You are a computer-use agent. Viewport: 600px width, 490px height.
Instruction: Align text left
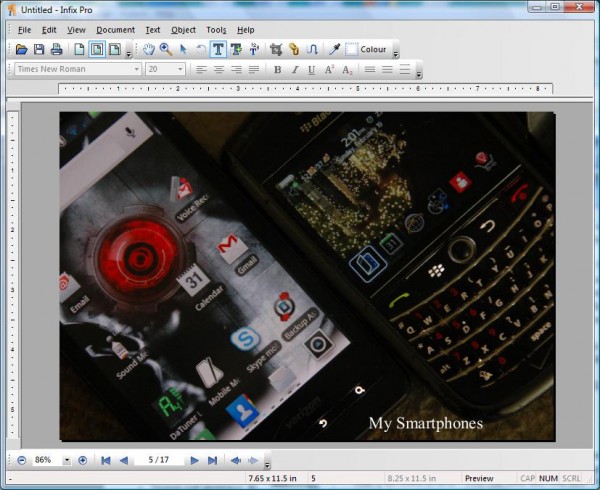(x=201, y=69)
